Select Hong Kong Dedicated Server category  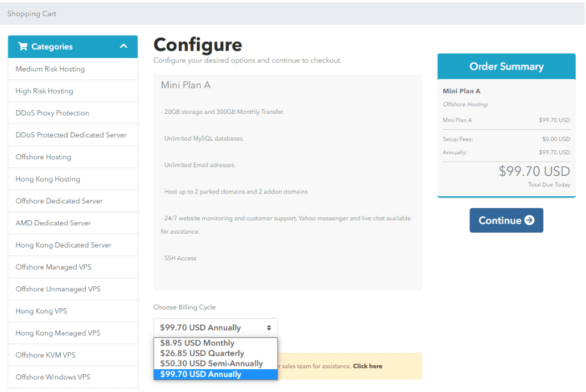pyautogui.click(x=72, y=245)
